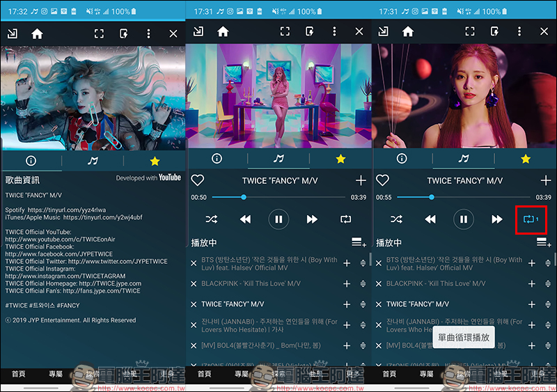Remove TWICE FANCY from queue, right screen
The image size is (557, 392).
point(379,304)
